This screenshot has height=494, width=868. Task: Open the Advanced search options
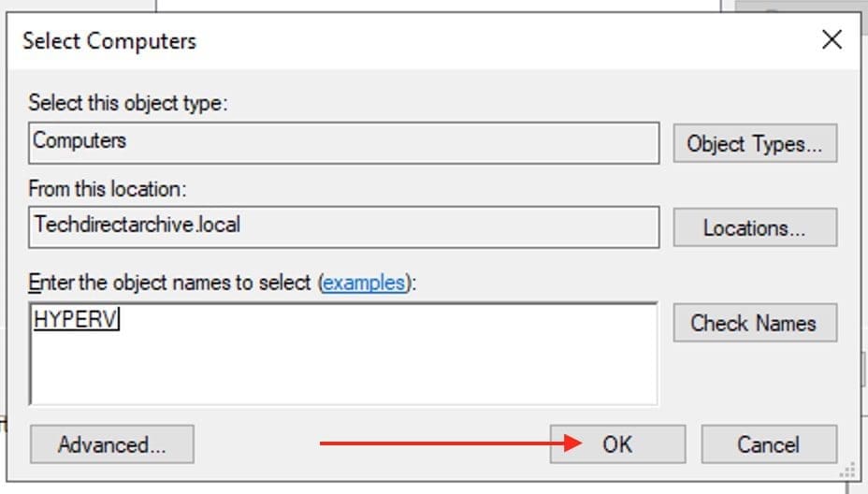point(111,444)
